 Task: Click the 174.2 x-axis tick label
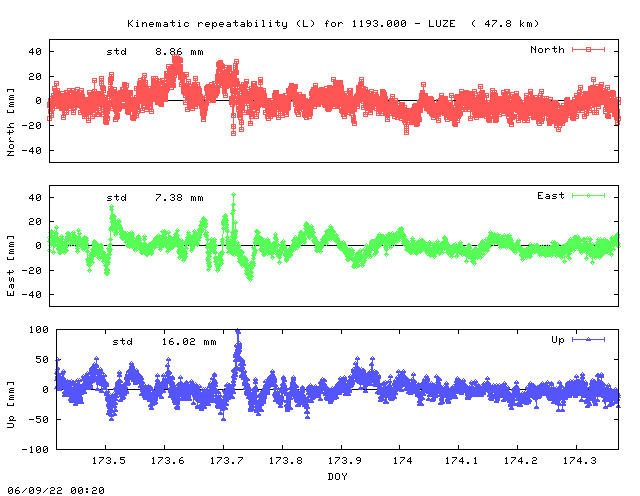click(520, 461)
